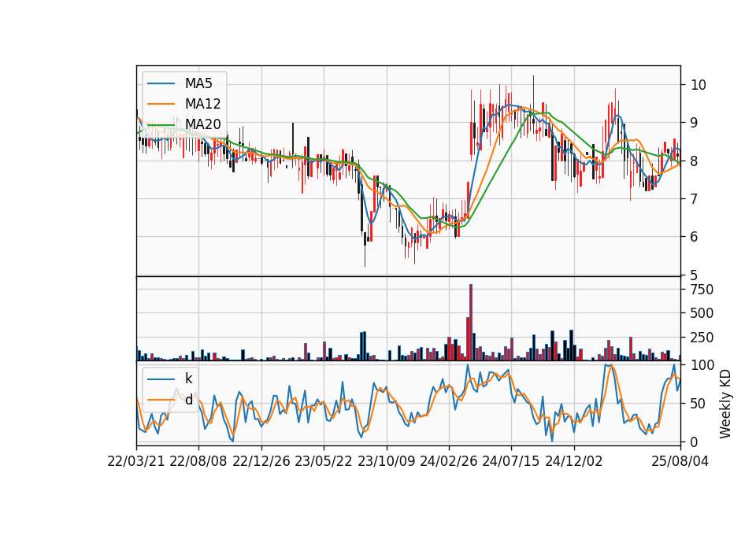Click the 22/03/21 date tick label
The width and height of the screenshot is (756, 543).
(136, 461)
